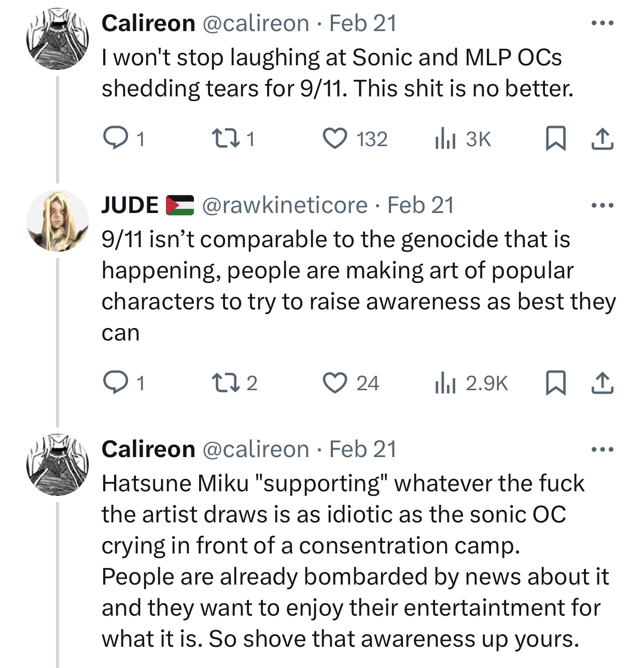Like the tweet with 132 likes
Screen dimensions: 644x668
pos(335,139)
